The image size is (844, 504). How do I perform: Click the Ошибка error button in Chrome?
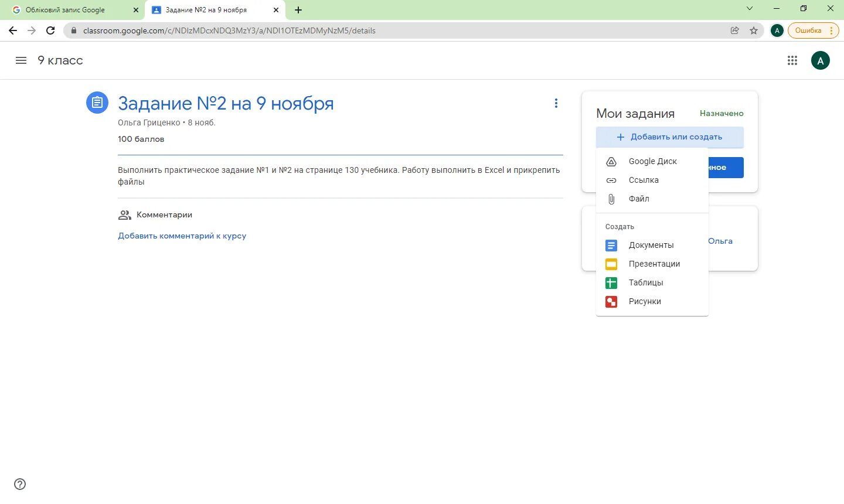814,30
